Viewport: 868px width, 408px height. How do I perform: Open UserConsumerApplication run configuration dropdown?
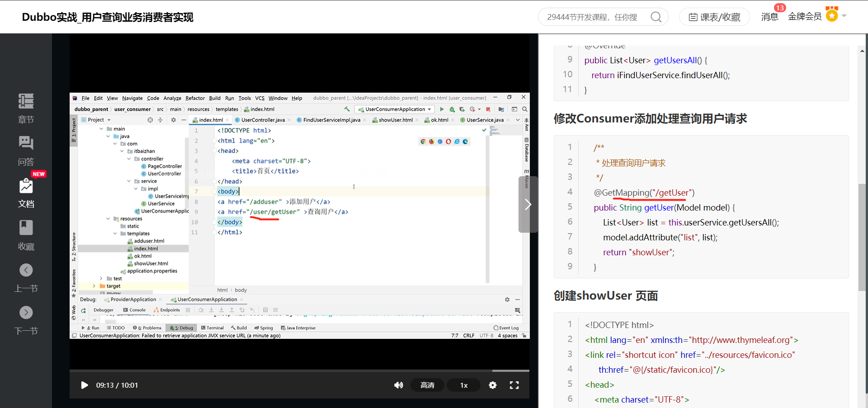[395, 109]
